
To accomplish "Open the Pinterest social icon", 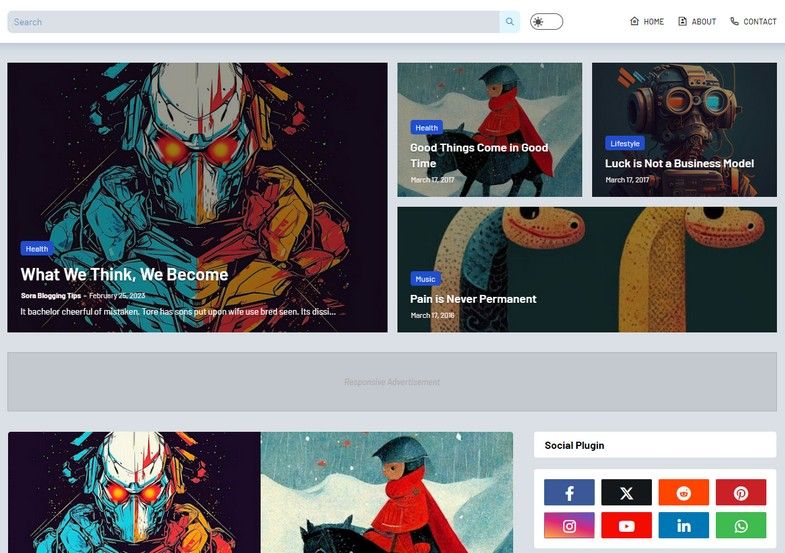I will pyautogui.click(x=740, y=493).
